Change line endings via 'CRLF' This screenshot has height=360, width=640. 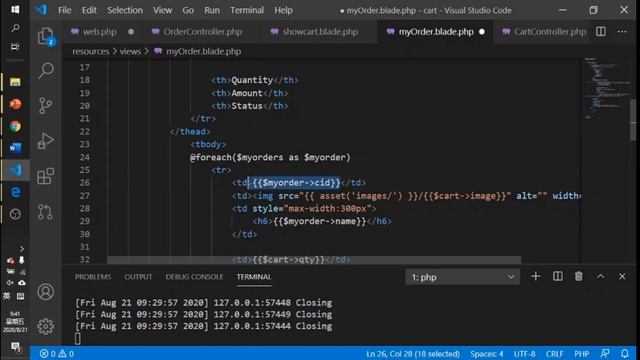554,353
